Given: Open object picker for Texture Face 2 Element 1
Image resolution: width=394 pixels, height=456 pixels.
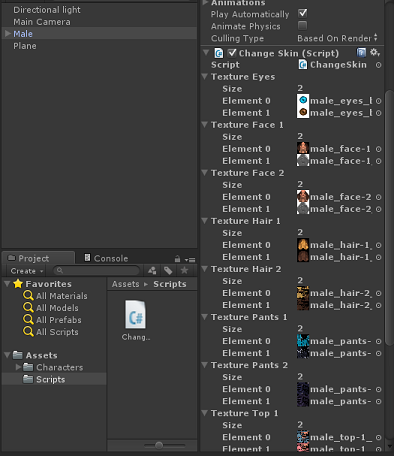Looking at the screenshot, I should pyautogui.click(x=378, y=209).
